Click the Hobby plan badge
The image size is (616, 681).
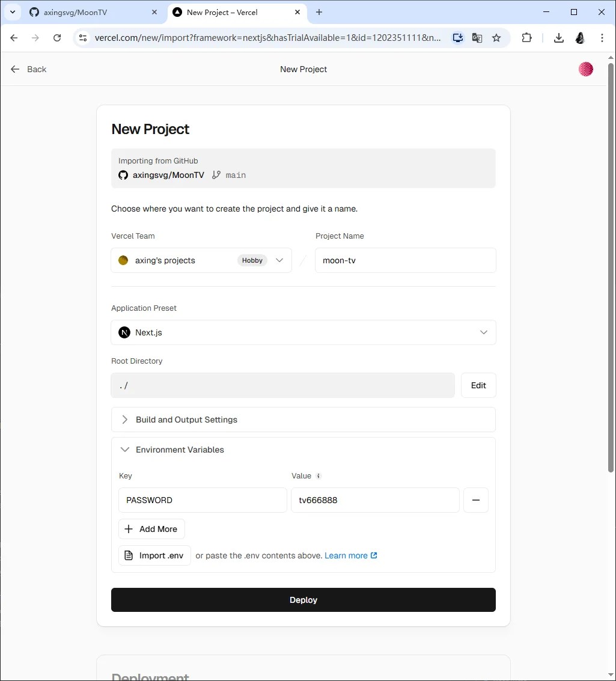pos(252,260)
